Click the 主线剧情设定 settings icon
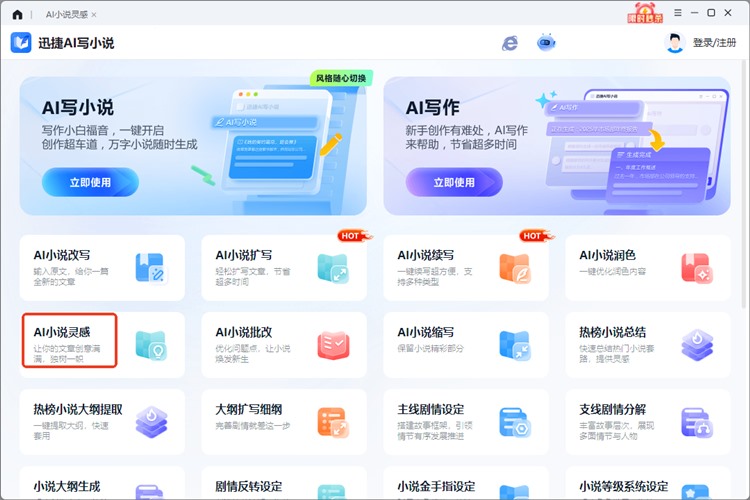The height and width of the screenshot is (500, 750). (515, 422)
